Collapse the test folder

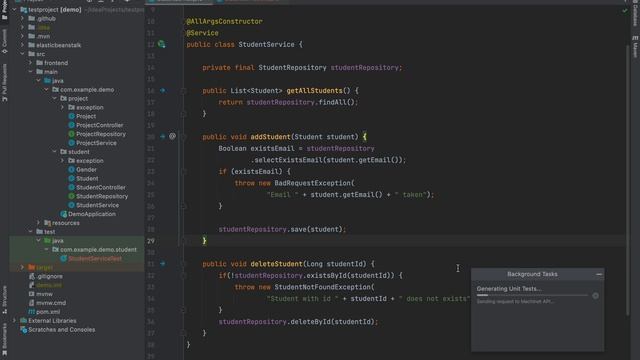[x=31, y=232]
